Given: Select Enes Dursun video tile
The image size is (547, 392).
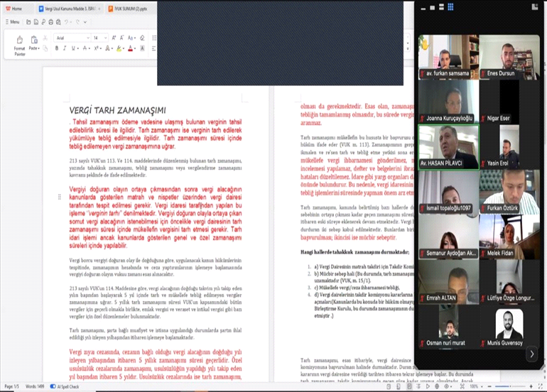Looking at the screenshot, I should tap(509, 58).
